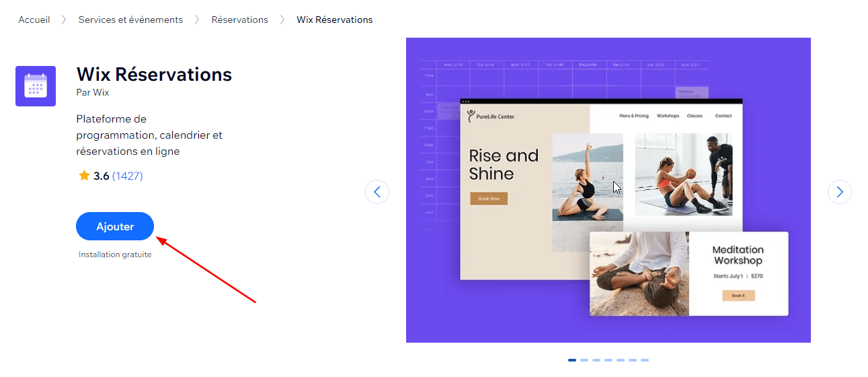Go to Réservations breadcrumb
This screenshot has height=377, width=868.
pos(239,20)
